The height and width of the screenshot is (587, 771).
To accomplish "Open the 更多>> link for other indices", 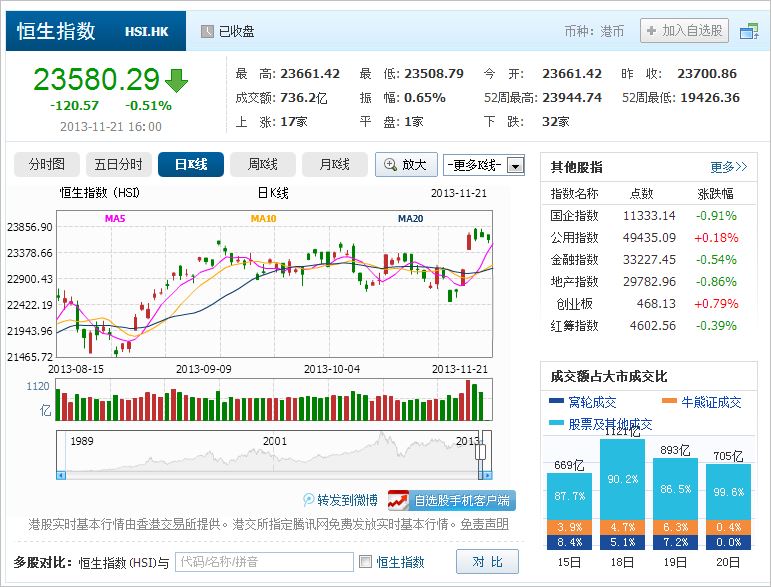I will point(729,167).
